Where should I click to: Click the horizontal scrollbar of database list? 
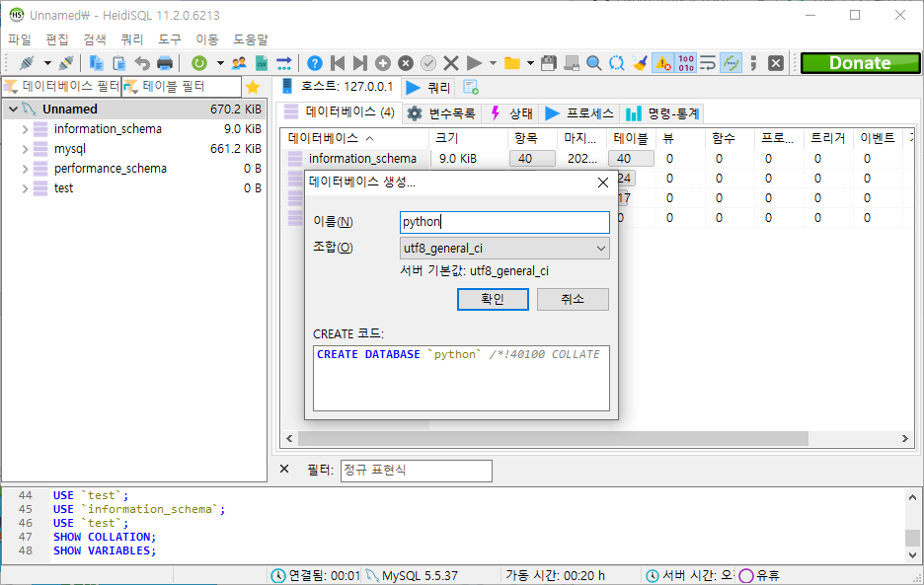pos(553,438)
